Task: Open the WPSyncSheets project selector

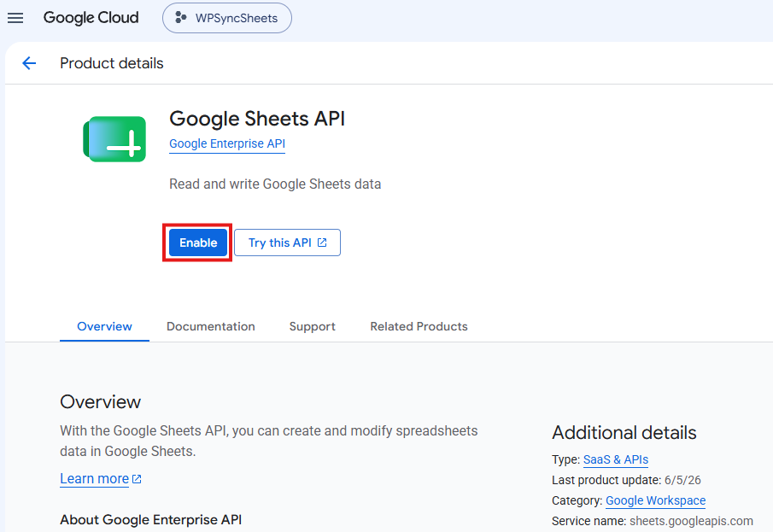Action: pos(226,18)
